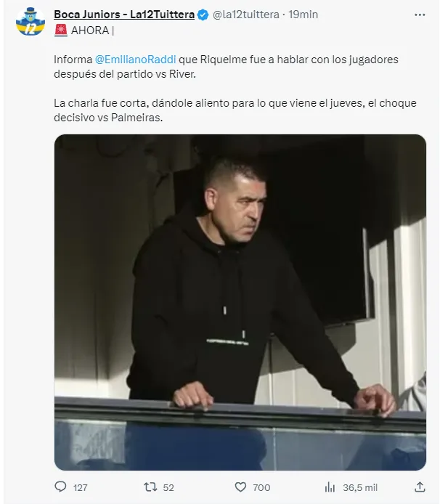Open Boca Juniors - La12Tuittera profile name
The image size is (440, 504).
[x=124, y=15]
